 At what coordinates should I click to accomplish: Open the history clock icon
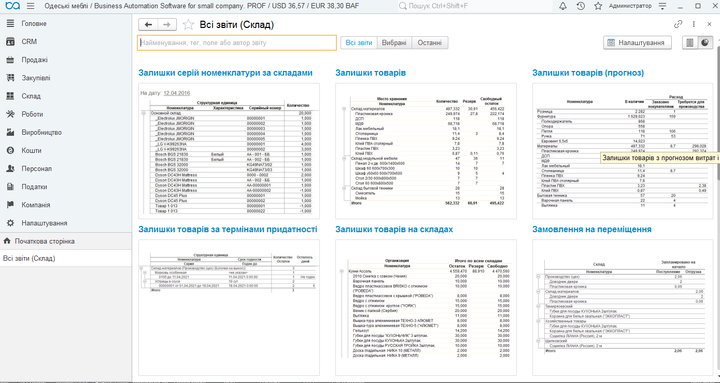[580, 6]
